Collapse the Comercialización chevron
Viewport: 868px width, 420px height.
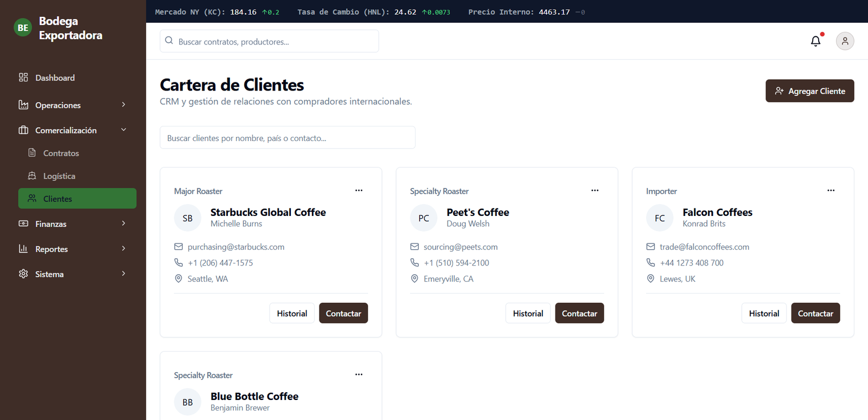tap(124, 130)
